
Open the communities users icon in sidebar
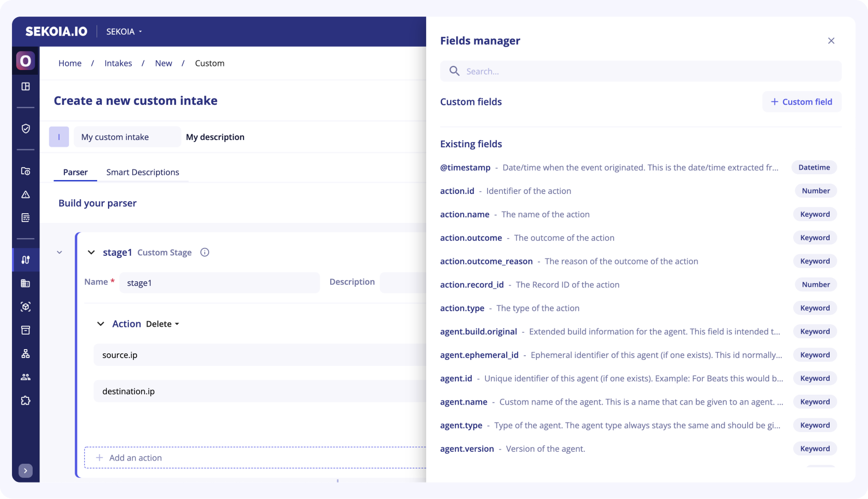(x=25, y=377)
